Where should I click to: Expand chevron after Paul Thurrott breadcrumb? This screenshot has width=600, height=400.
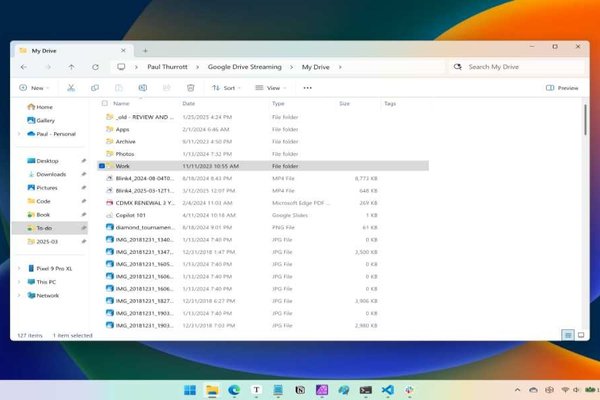pos(197,67)
